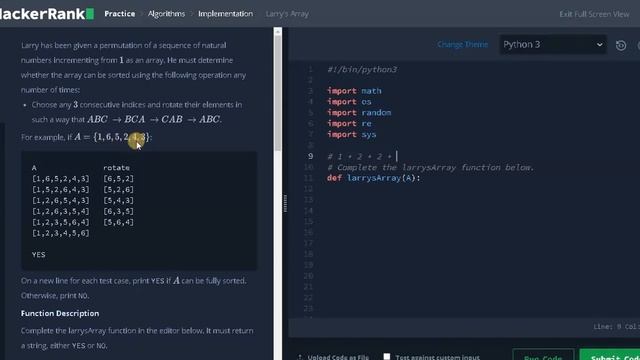Click the HackerRank logo
This screenshot has height=360, width=640.
(47, 14)
